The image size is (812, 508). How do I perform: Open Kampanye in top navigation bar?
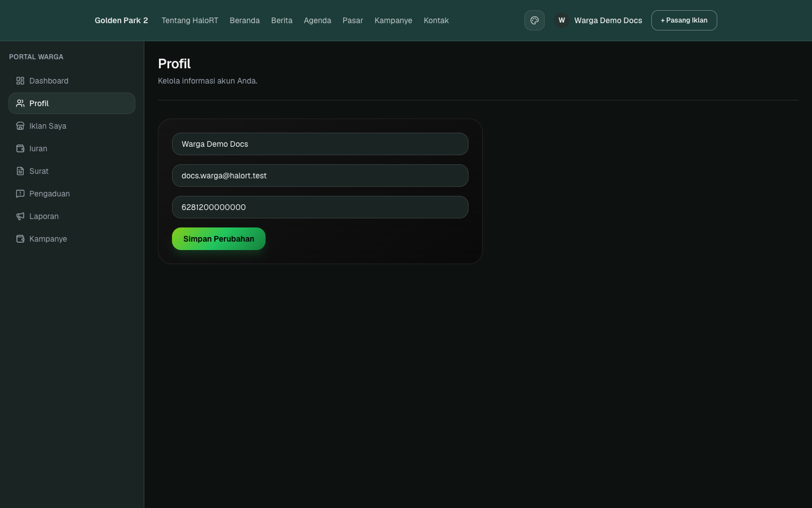click(x=394, y=20)
